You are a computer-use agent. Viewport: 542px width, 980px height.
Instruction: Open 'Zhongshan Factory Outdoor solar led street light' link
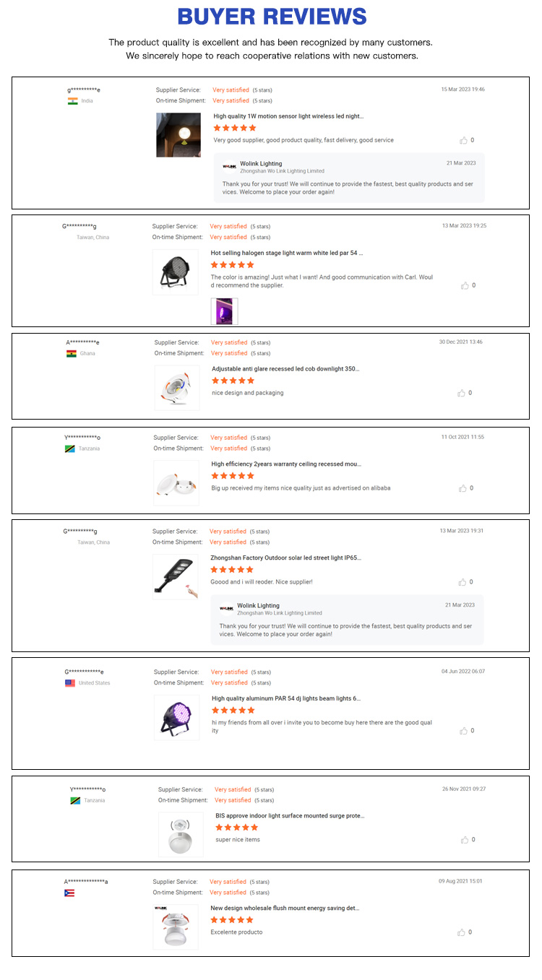point(285,558)
